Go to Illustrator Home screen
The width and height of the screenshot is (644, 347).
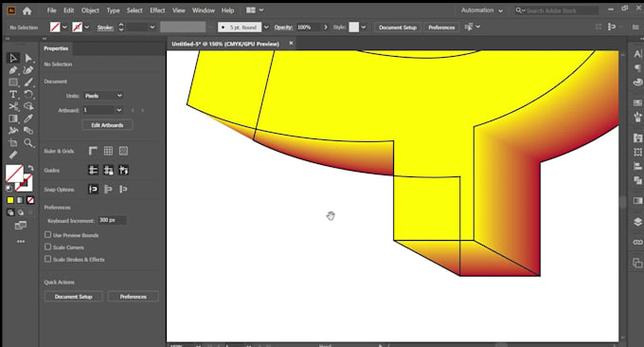[x=27, y=10]
